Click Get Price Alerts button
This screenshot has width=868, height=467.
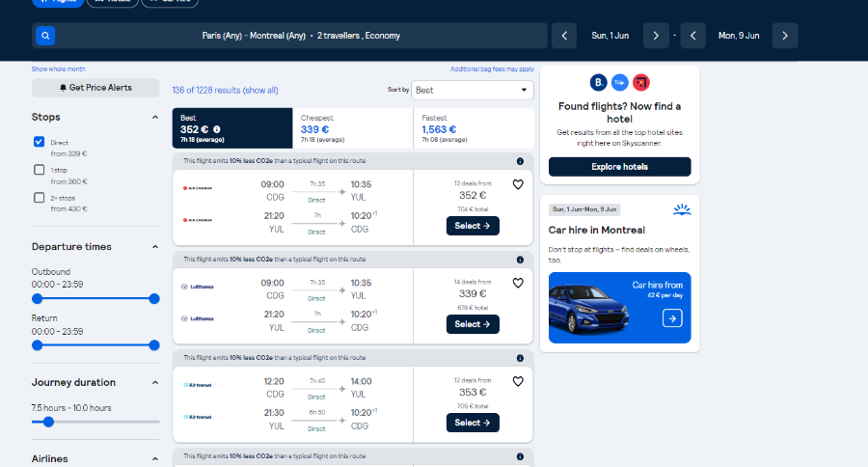95,88
